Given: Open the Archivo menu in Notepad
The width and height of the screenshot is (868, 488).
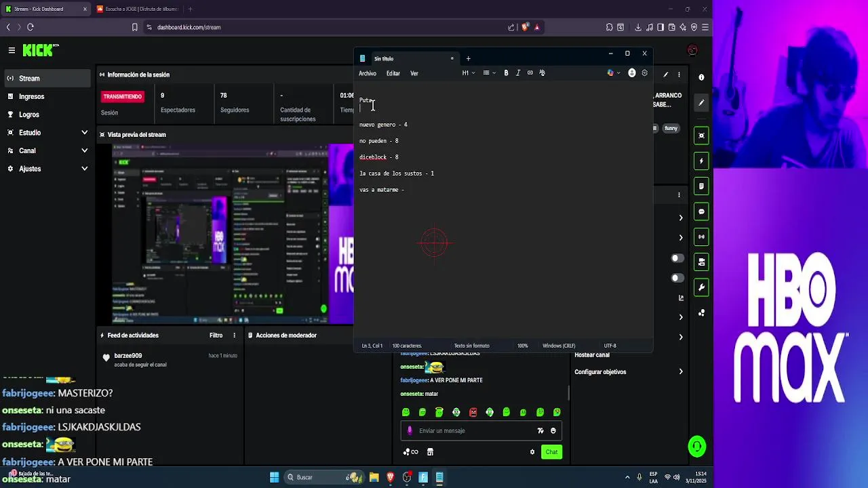Looking at the screenshot, I should click(x=368, y=73).
